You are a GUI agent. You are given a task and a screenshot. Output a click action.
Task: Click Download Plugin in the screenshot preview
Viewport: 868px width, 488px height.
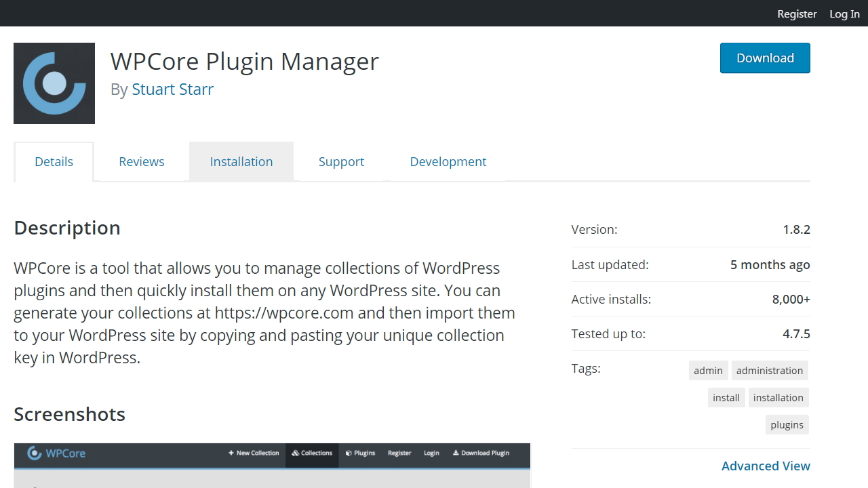coord(481,453)
